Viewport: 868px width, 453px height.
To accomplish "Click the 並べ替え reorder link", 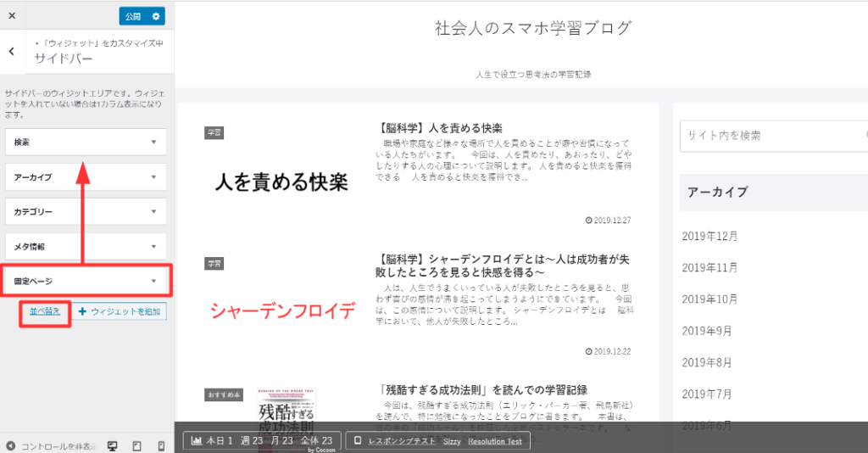I will pyautogui.click(x=45, y=311).
